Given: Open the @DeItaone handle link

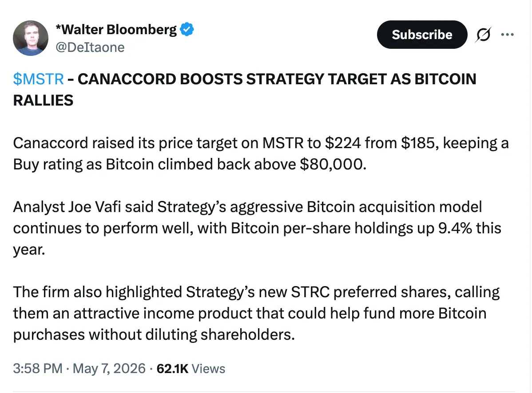Looking at the screenshot, I should (x=90, y=47).
